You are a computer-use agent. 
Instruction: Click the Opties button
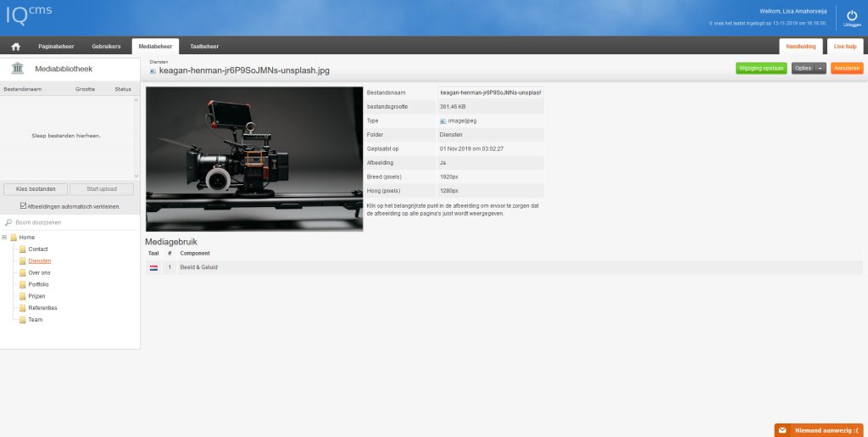click(x=803, y=69)
